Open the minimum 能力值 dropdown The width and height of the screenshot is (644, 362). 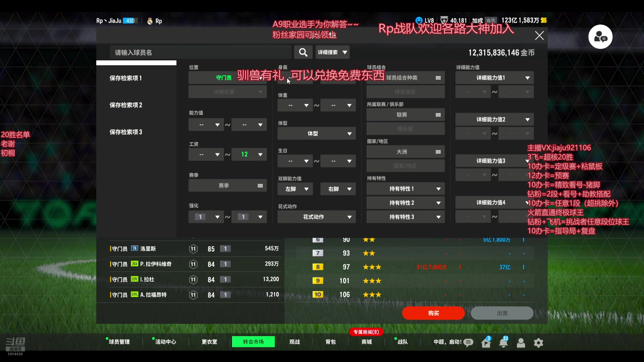206,125
